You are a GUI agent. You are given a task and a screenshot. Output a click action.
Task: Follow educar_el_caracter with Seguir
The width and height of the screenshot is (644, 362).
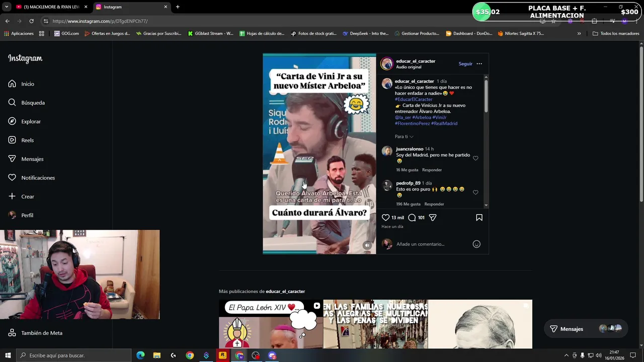(x=465, y=64)
